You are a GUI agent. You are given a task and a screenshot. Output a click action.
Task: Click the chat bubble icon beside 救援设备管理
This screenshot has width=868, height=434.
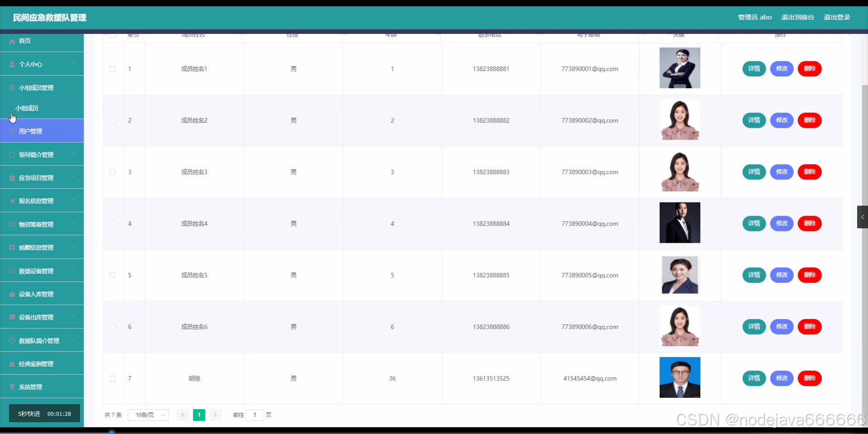tap(12, 271)
